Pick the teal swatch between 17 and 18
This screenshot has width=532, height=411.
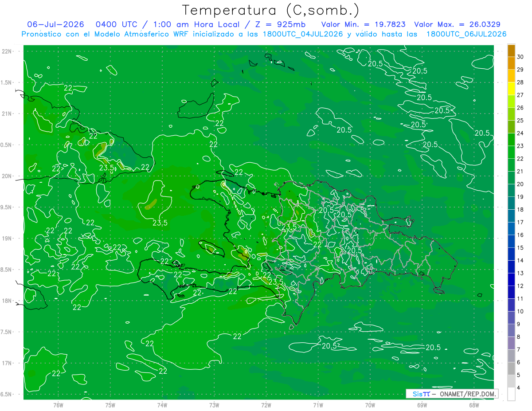511,216
